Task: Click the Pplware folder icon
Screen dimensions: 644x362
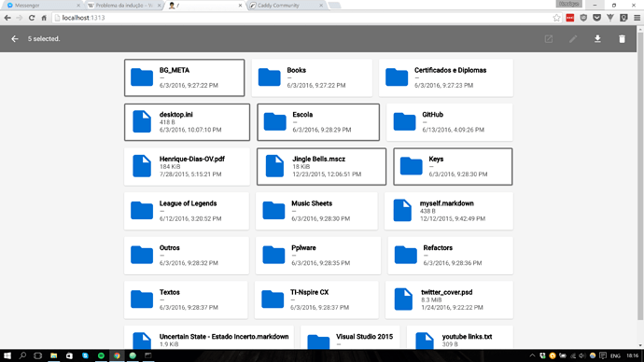Action: (273, 255)
